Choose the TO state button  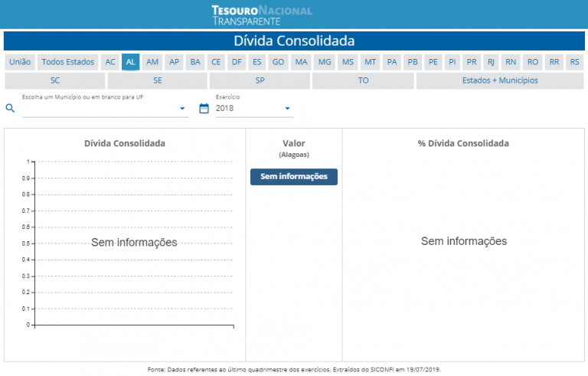(x=363, y=80)
